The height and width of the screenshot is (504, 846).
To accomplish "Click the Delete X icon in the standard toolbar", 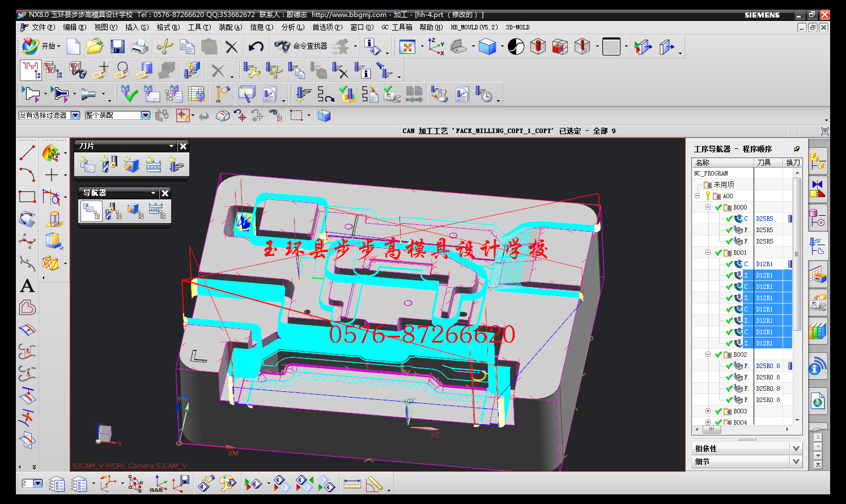I will coord(231,47).
